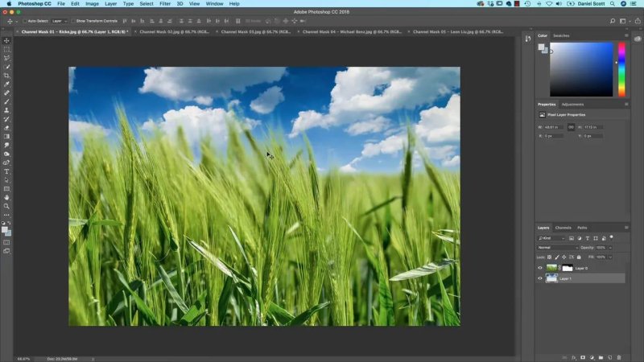Switch to the Swatches tab
Viewport: 644px width, 362px height.
(561, 35)
